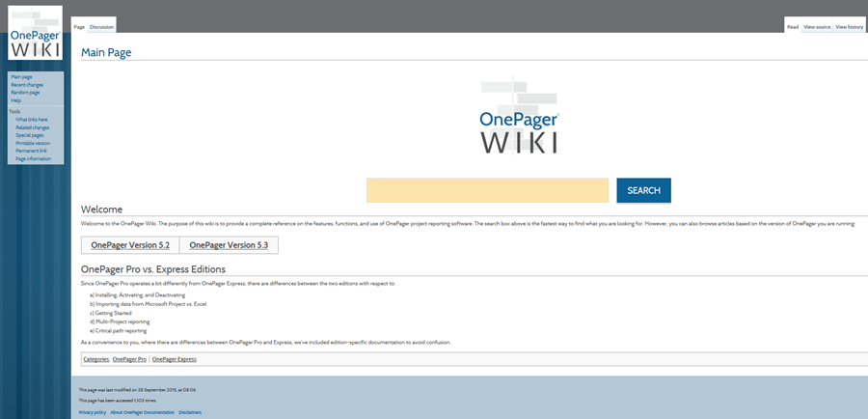The height and width of the screenshot is (419, 868).
Task: Click the Main Page heading
Action: (106, 53)
